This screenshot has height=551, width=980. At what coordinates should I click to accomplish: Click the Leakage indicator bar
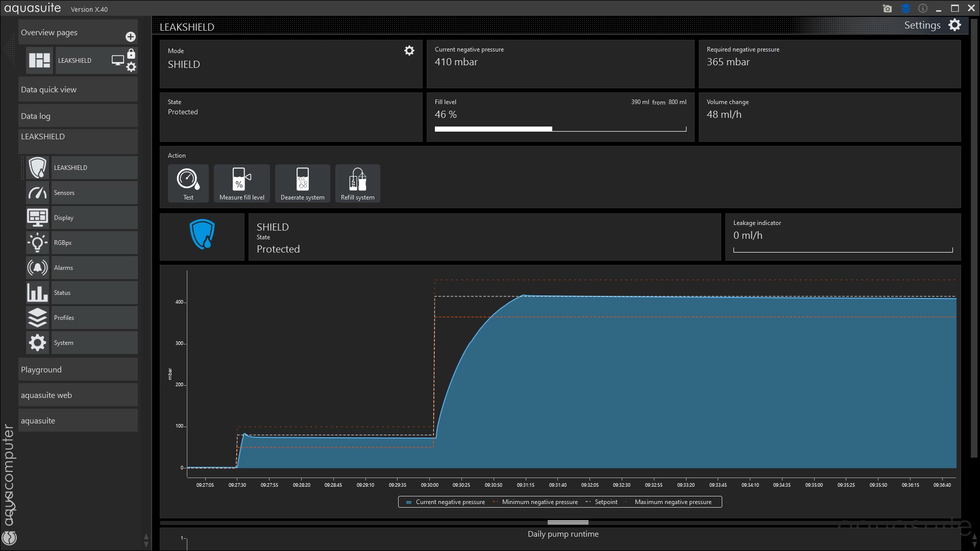[x=843, y=250]
